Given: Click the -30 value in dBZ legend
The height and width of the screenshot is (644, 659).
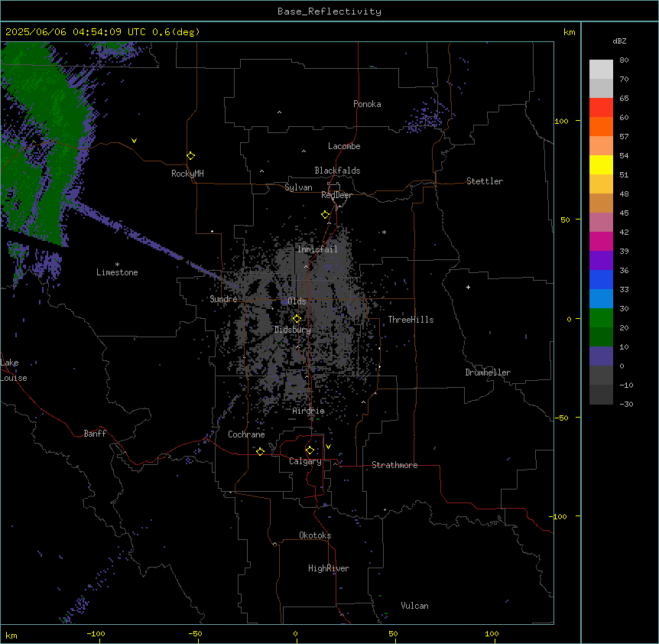Looking at the screenshot, I should pyautogui.click(x=626, y=404).
